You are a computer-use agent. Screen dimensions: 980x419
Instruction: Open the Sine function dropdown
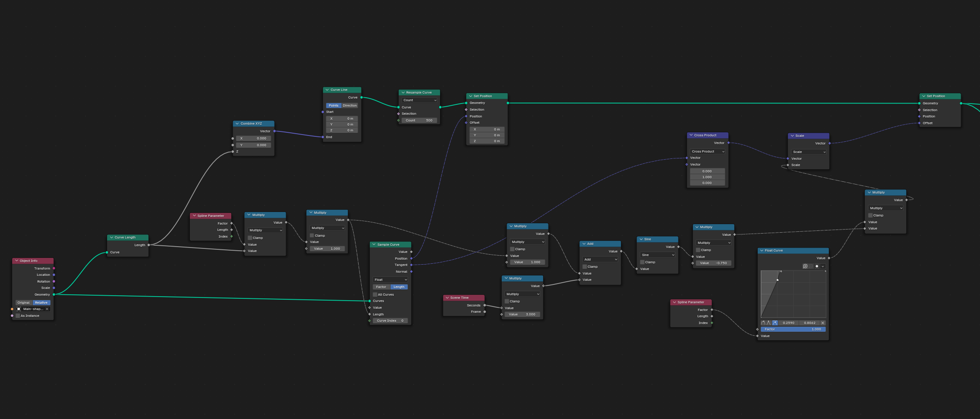[657, 255]
